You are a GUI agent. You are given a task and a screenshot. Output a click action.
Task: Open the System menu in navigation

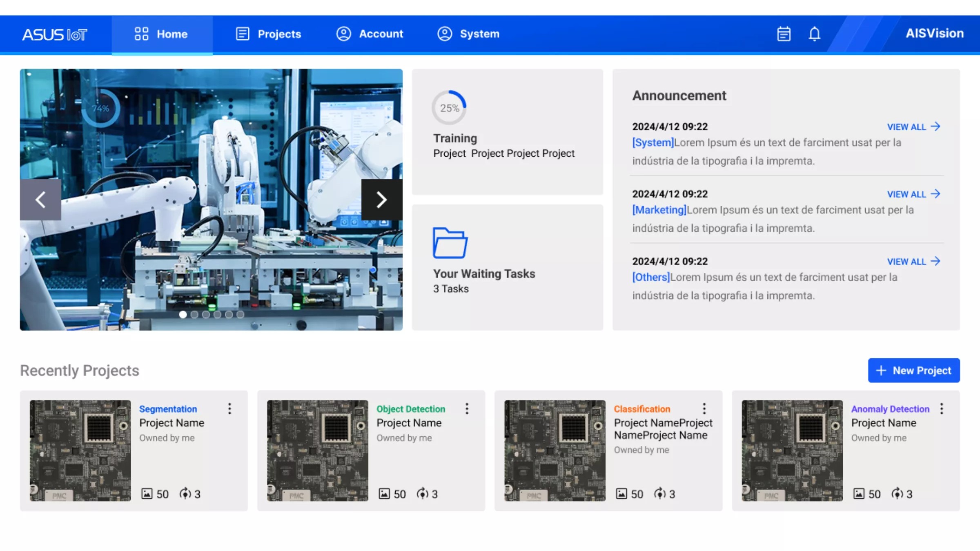click(x=468, y=34)
